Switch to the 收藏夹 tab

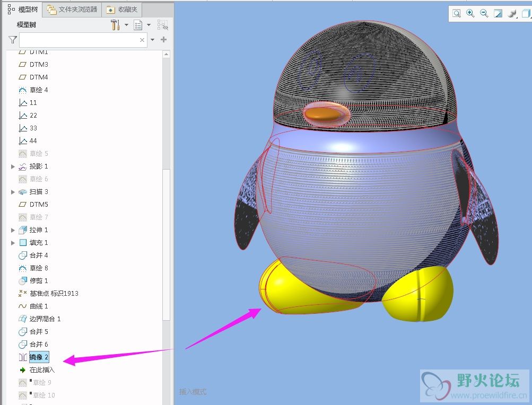(x=122, y=10)
